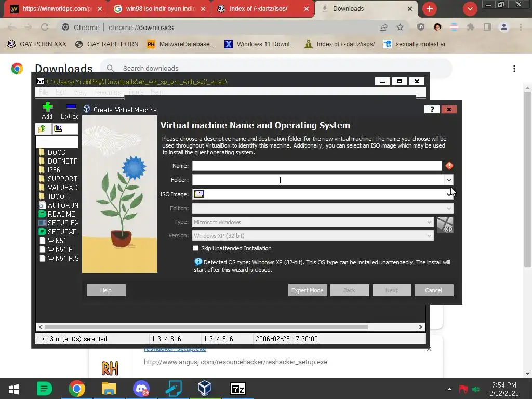Click the wizard's Next button
The width and height of the screenshot is (532, 399).
pyautogui.click(x=392, y=290)
